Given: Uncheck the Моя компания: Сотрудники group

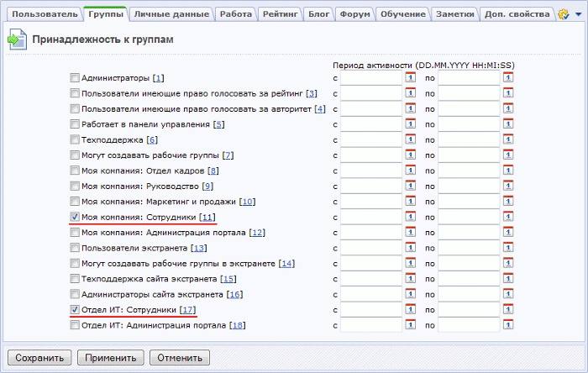Looking at the screenshot, I should [x=75, y=218].
